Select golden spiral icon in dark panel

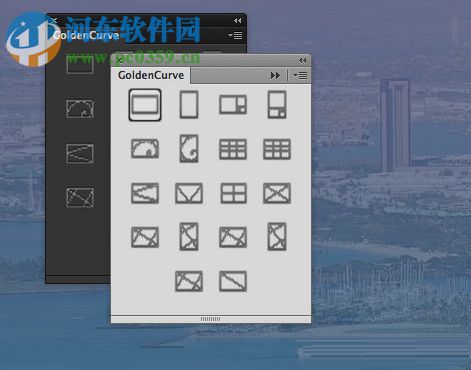(x=80, y=109)
